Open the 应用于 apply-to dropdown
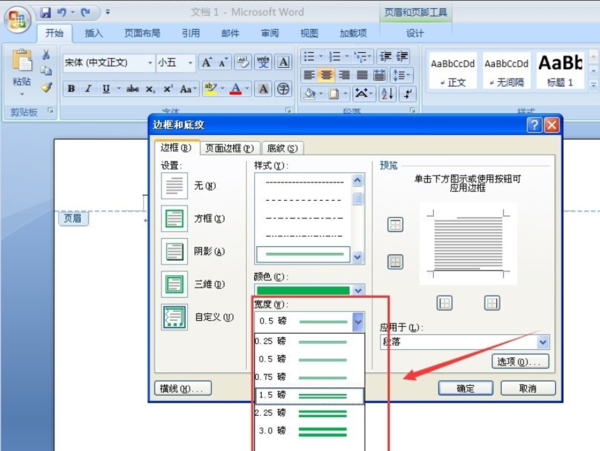Image resolution: width=600 pixels, height=451 pixels. 543,342
